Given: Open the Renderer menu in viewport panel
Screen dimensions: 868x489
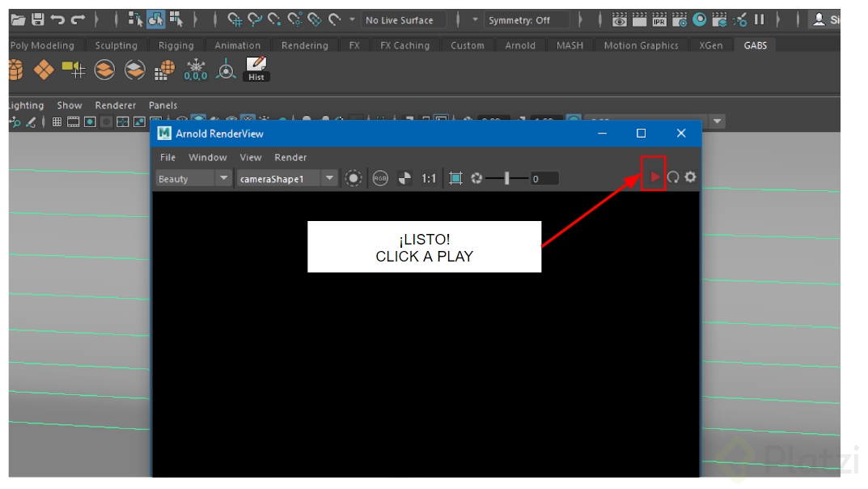Looking at the screenshot, I should [x=115, y=105].
